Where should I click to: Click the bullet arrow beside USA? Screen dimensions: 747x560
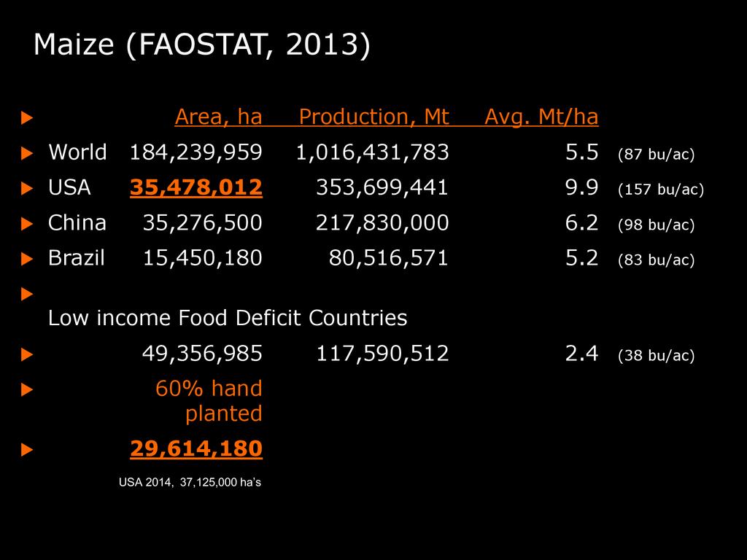pyautogui.click(x=27, y=189)
